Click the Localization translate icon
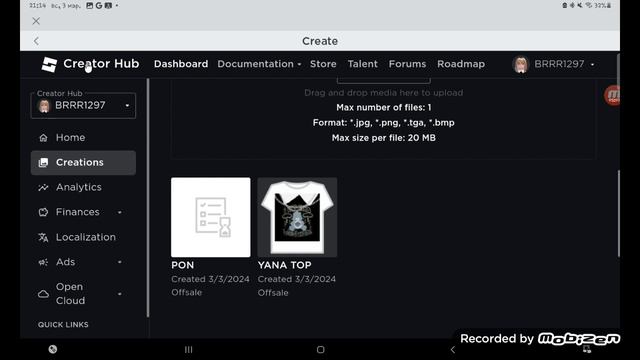The image size is (640, 360). click(43, 238)
